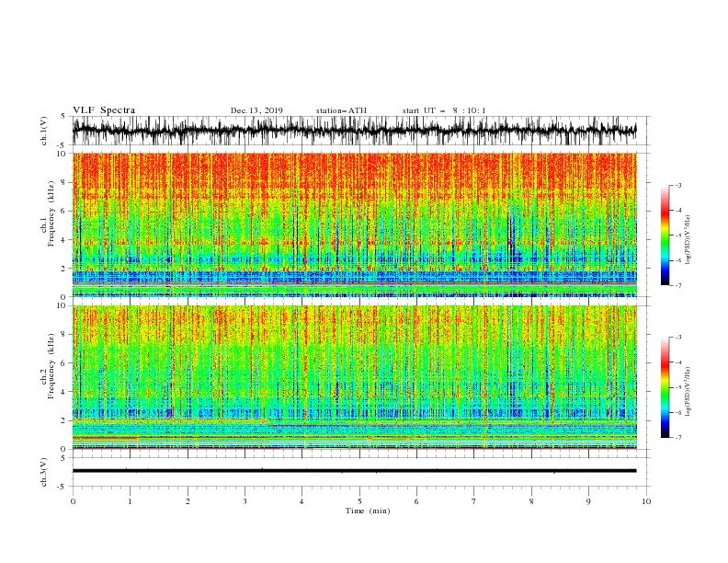Click the "ch.1(V)" waveform axis label

pos(44,131)
